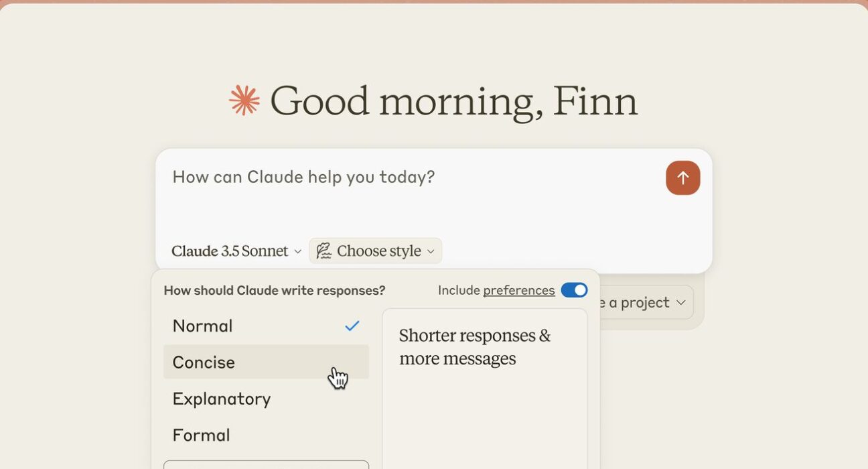Screen dimensions: 868x469
Task: Expand the project dropdown chevron
Action: (x=681, y=303)
